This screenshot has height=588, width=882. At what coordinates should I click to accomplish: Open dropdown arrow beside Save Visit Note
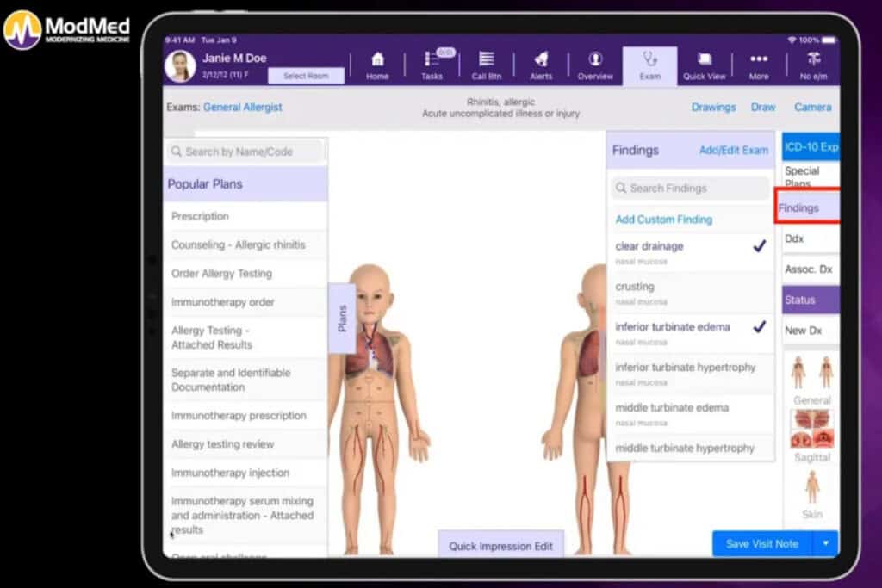pyautogui.click(x=825, y=543)
